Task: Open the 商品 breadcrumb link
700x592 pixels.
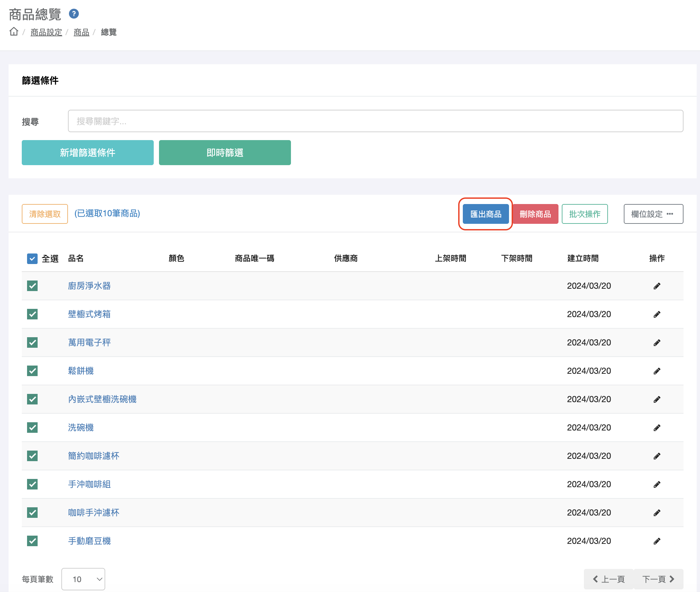Action: click(x=81, y=32)
